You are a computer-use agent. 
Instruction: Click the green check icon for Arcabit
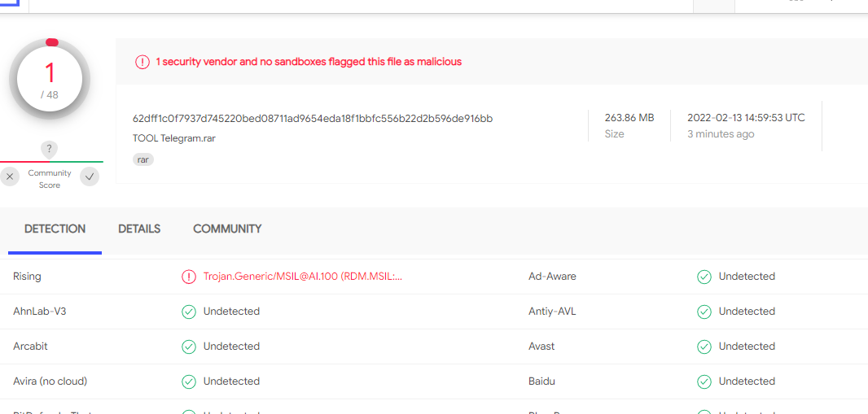tap(189, 346)
